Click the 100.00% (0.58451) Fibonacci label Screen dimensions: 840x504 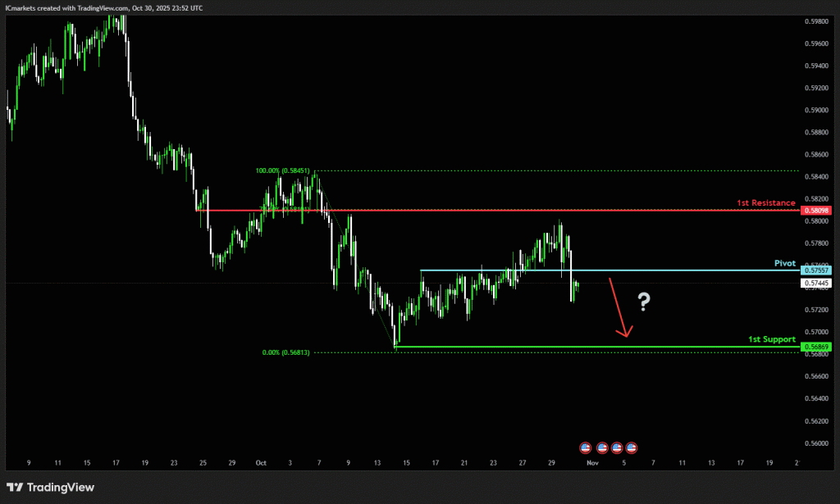coord(283,171)
